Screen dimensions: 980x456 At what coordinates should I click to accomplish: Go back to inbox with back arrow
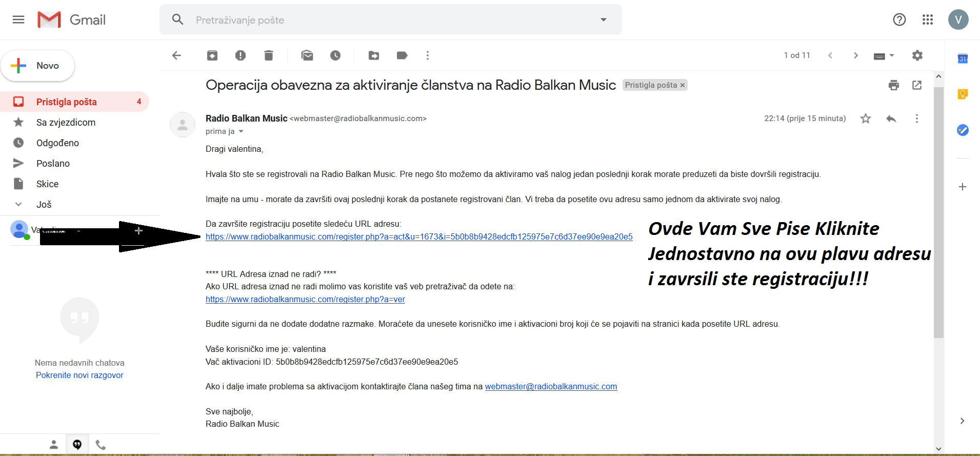point(177,55)
